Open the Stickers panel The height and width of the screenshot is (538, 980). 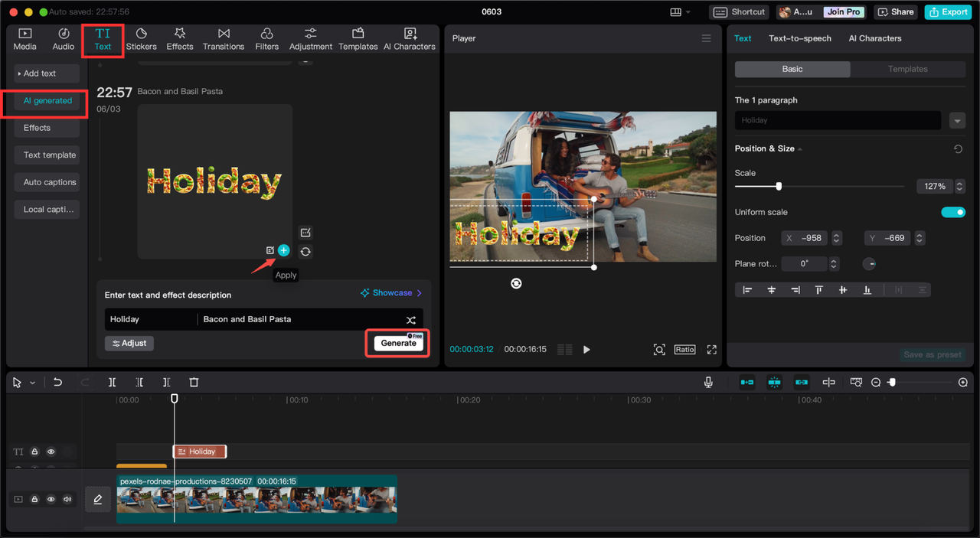pyautogui.click(x=141, y=39)
